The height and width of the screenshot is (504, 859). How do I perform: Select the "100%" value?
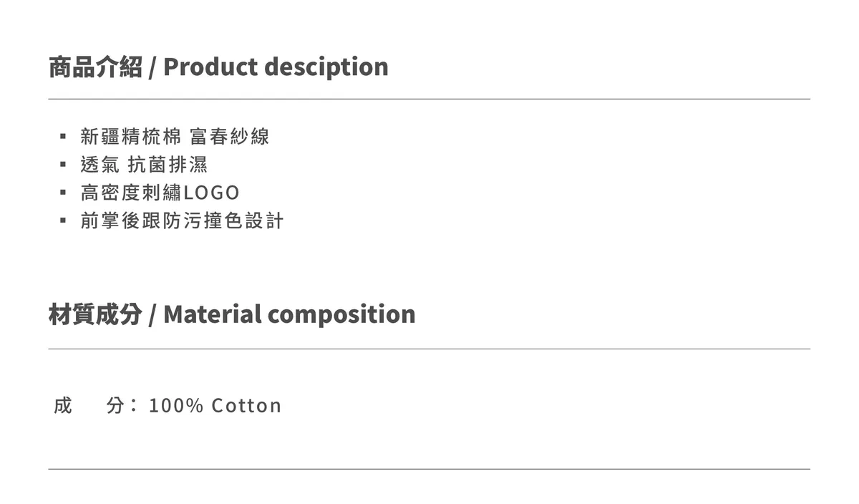click(x=176, y=406)
